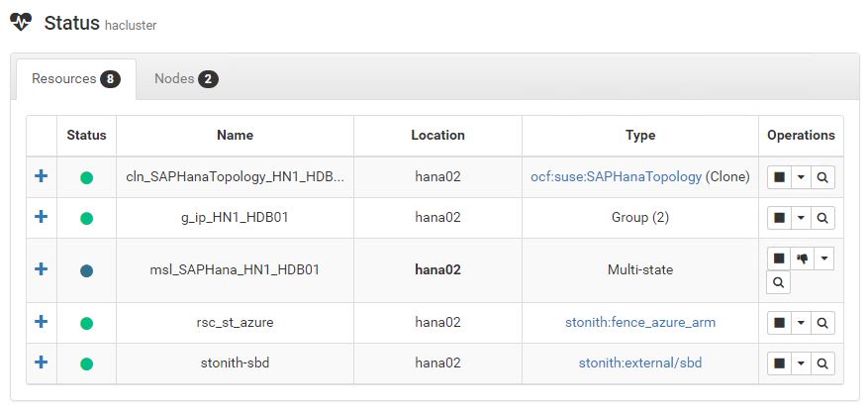
Task: View details of cln_SAPHanaTopology via magnifier
Action: (822, 177)
